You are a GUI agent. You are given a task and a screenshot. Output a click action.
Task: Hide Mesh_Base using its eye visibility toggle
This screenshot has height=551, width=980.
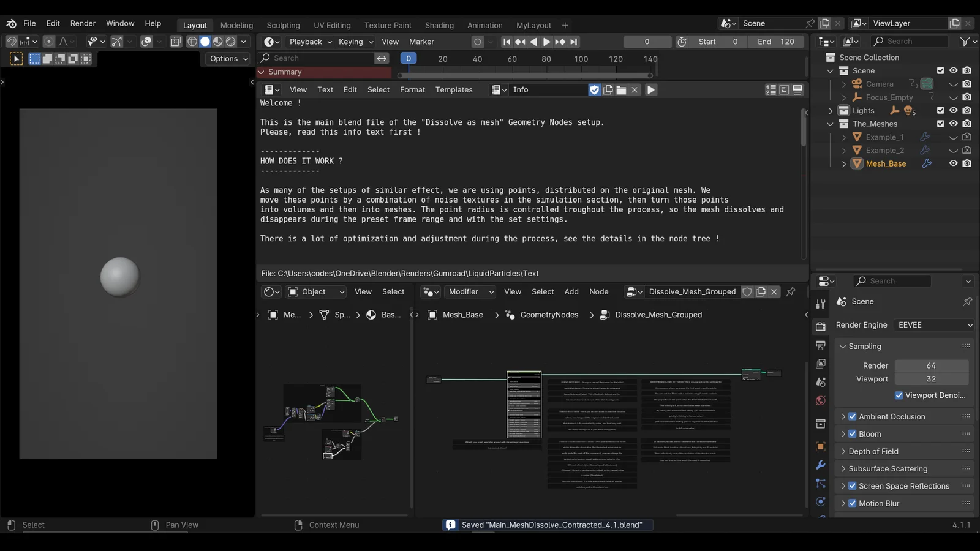pyautogui.click(x=953, y=163)
